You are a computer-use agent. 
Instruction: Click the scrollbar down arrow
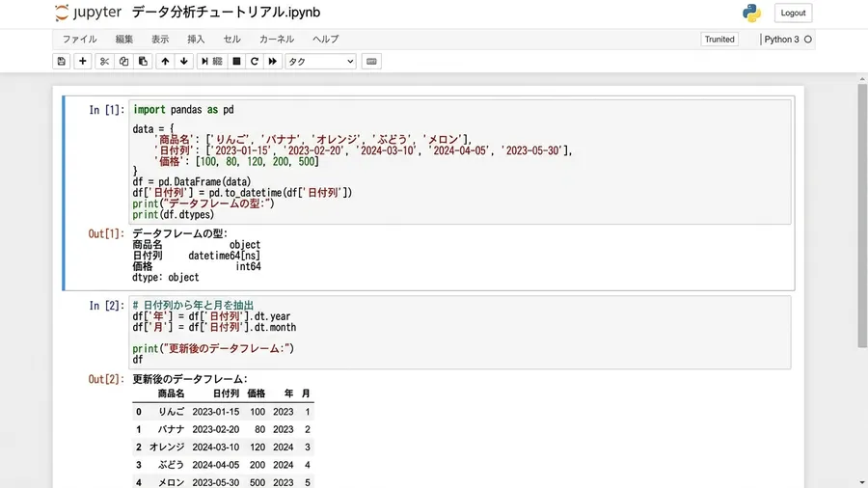tap(862, 483)
